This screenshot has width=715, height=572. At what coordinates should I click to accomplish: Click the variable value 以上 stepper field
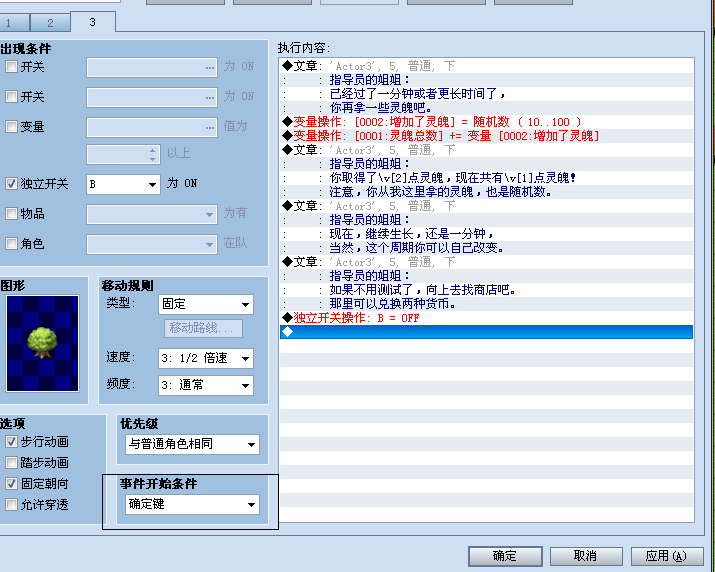(123, 155)
